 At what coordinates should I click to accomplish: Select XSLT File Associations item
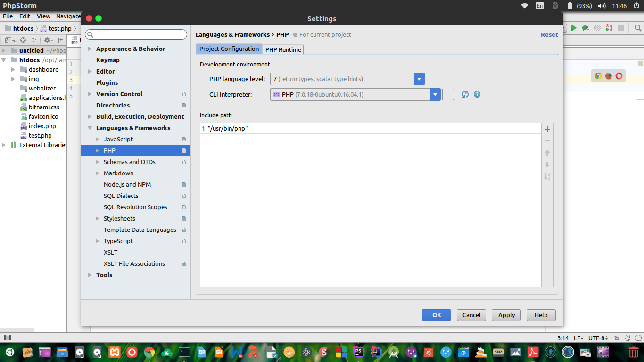(134, 263)
